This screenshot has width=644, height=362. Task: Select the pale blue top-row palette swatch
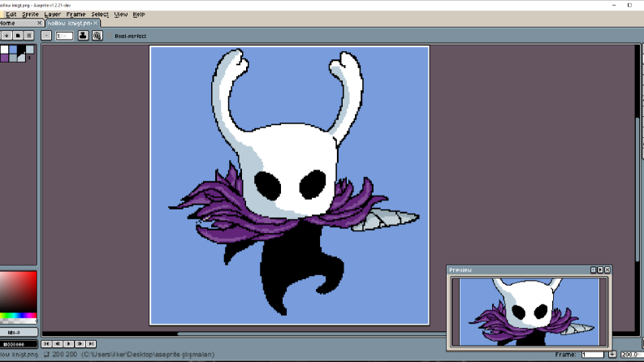(x=30, y=50)
